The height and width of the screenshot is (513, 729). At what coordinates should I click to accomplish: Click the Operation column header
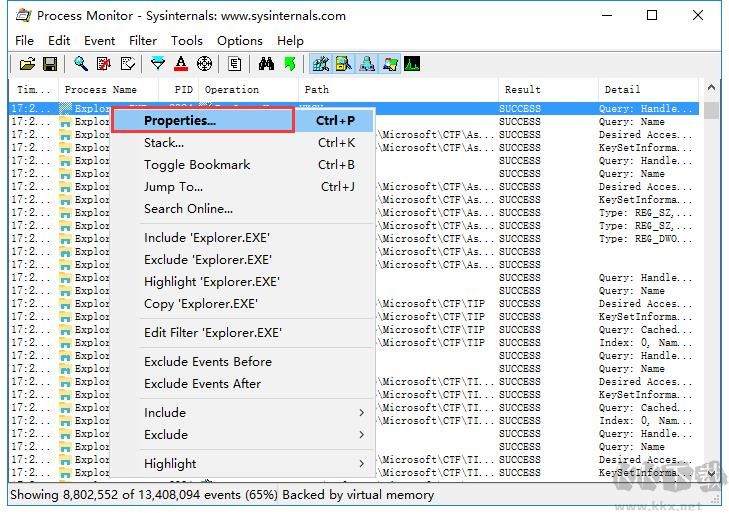coord(248,90)
